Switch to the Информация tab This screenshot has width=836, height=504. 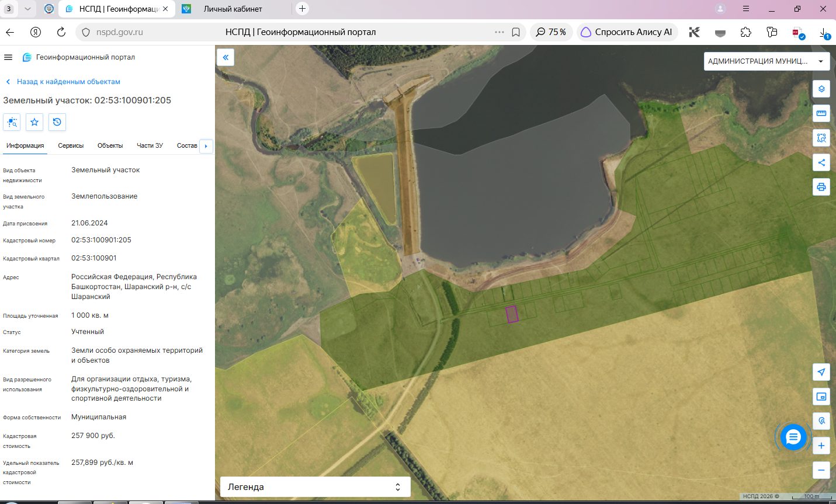[x=25, y=145]
